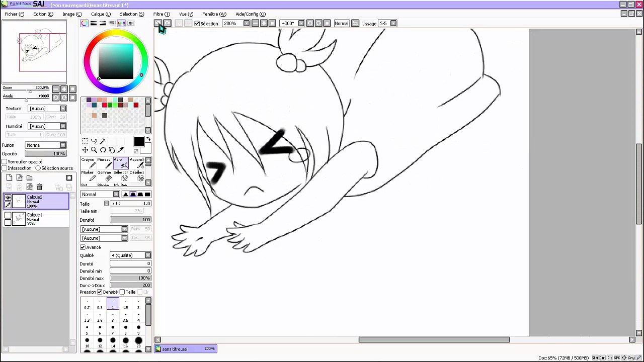The width and height of the screenshot is (644, 362).
Task: Enable the Intersection checkbox
Action: [x=5, y=168]
